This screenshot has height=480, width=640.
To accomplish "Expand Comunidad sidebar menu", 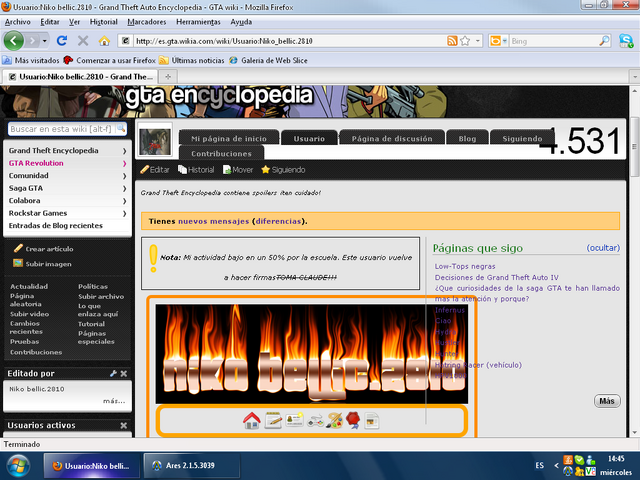I will point(124,176).
